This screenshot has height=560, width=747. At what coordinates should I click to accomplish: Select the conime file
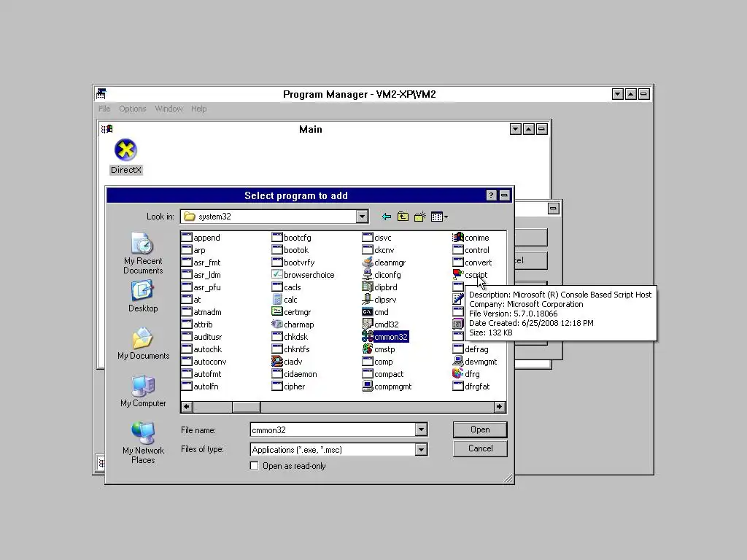pyautogui.click(x=471, y=238)
